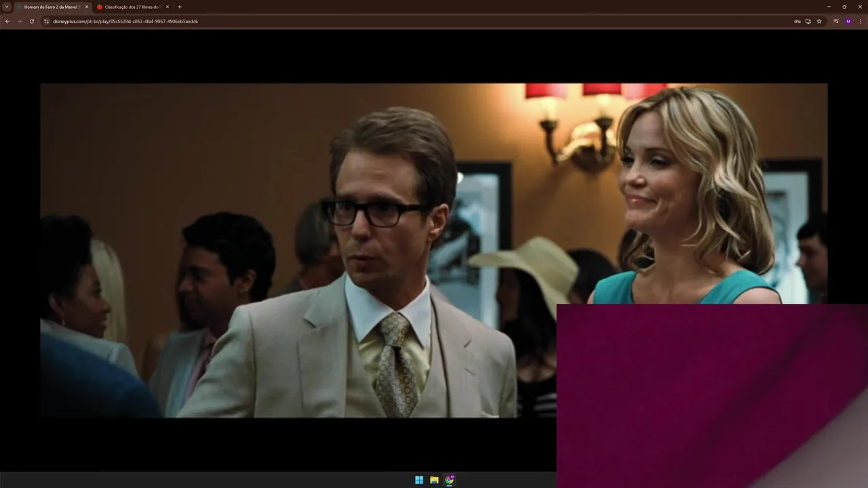Bookmark this page with the star icon
This screenshot has height=488, width=868.
tap(819, 21)
